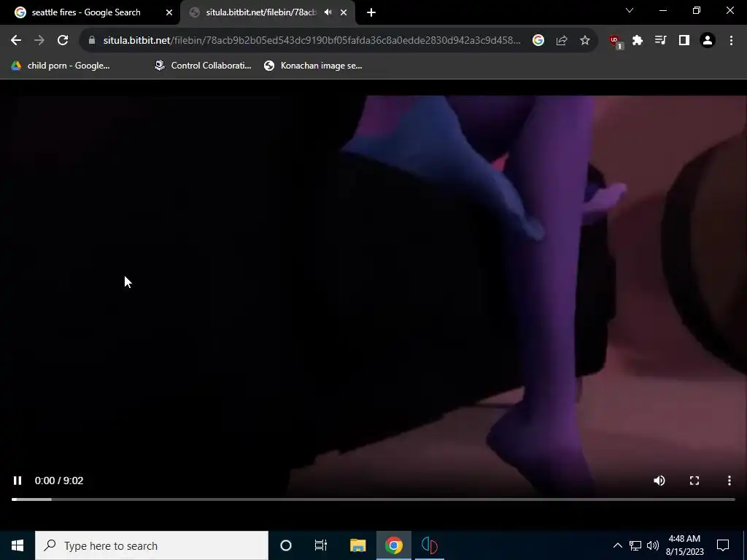Reload the current page

[x=63, y=41]
